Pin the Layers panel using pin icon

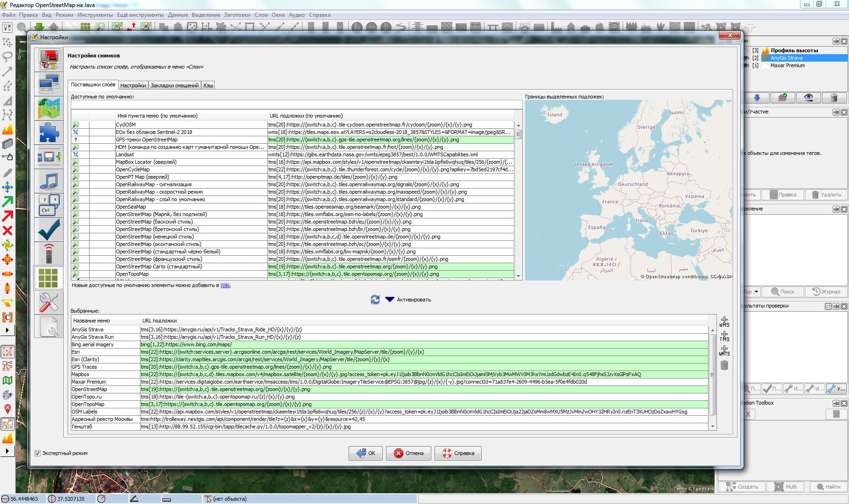pos(836,42)
